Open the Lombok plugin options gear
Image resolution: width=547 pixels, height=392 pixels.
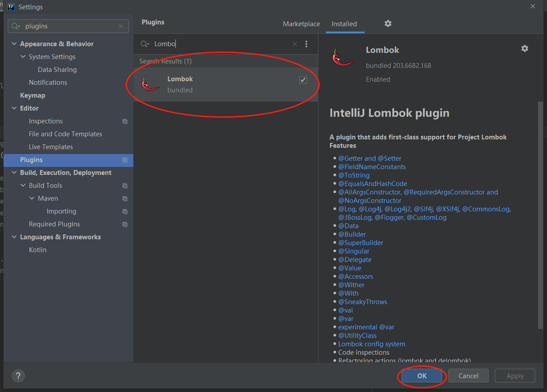(x=525, y=48)
